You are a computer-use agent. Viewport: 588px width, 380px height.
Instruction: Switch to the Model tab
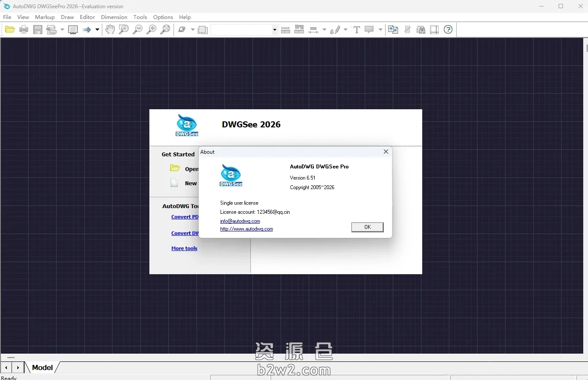(x=42, y=367)
